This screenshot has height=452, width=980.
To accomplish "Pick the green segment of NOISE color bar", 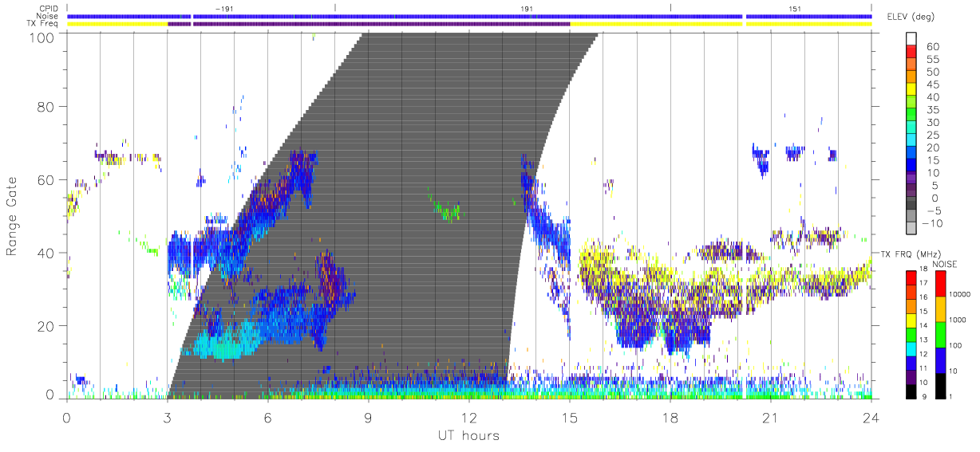I will click(x=939, y=334).
